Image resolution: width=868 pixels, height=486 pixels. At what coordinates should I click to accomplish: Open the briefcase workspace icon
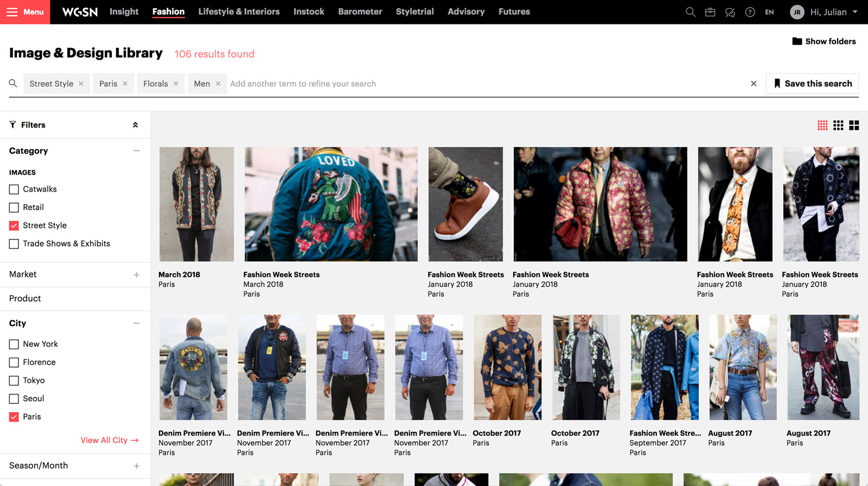pos(710,12)
